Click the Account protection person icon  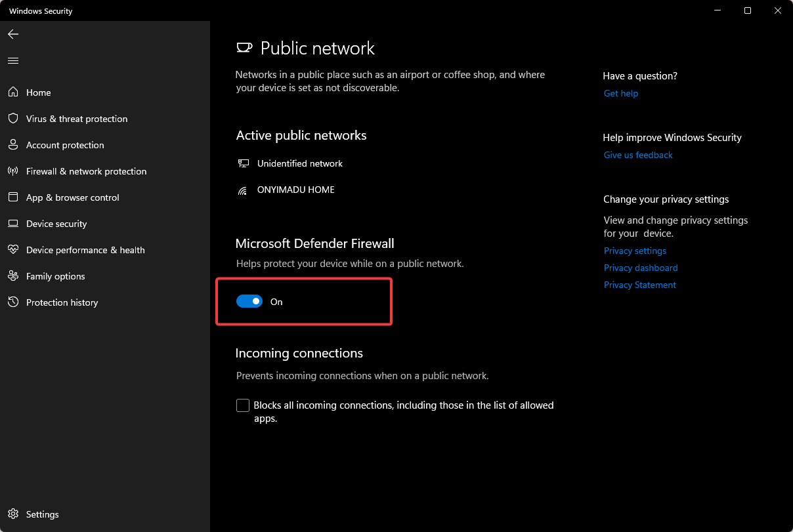click(13, 145)
